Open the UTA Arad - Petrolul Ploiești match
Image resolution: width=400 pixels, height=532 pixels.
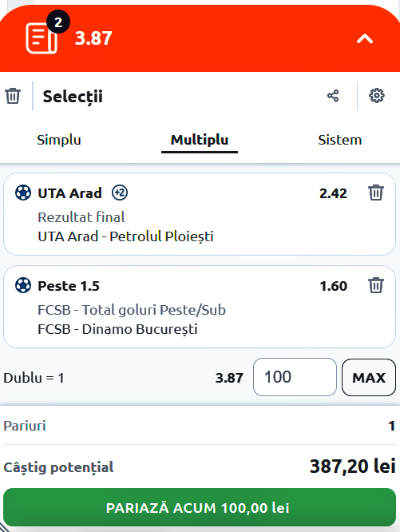coord(125,236)
